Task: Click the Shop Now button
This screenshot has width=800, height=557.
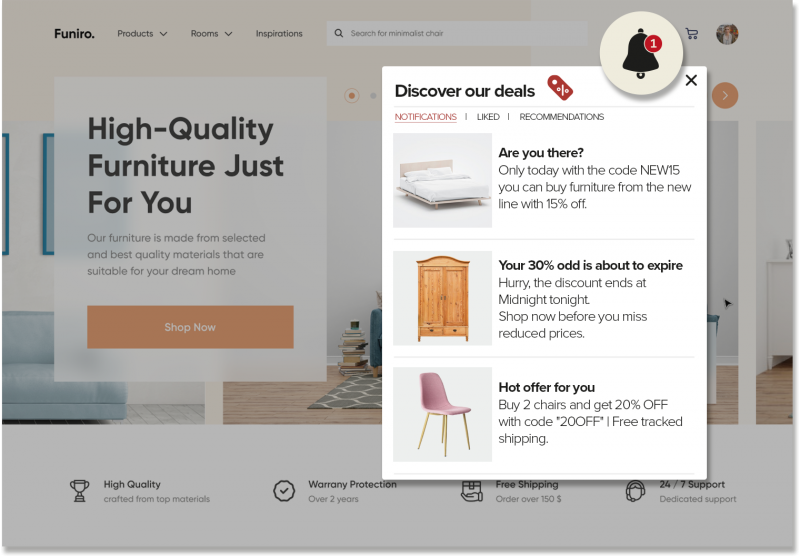Action: (190, 327)
